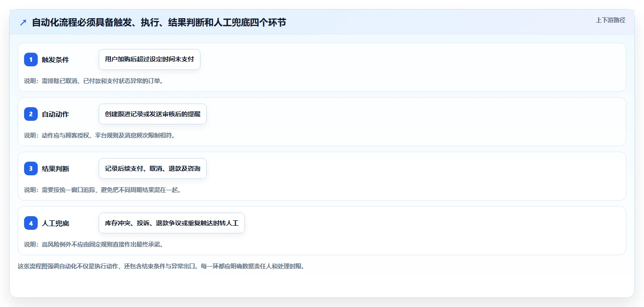Click the step 1 number badge
Screen dimensions: 644x307
31,59
